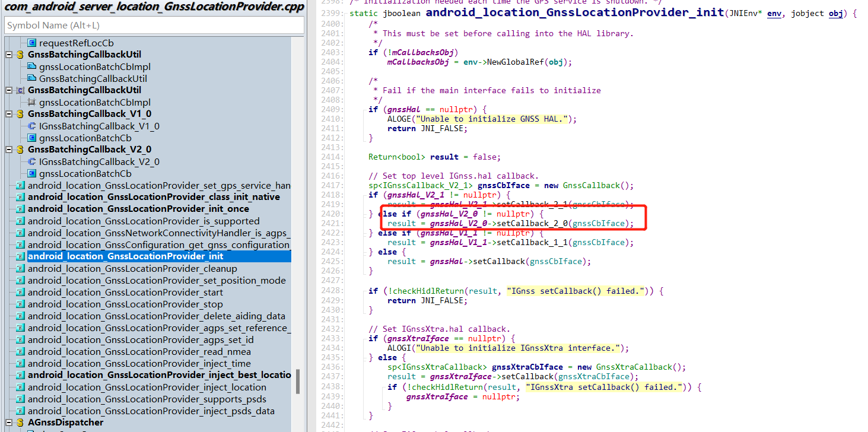The width and height of the screenshot is (868, 432).
Task: Click the ALOGI 'Unable to initialize IGnssXtra interface.' line
Action: click(x=508, y=348)
